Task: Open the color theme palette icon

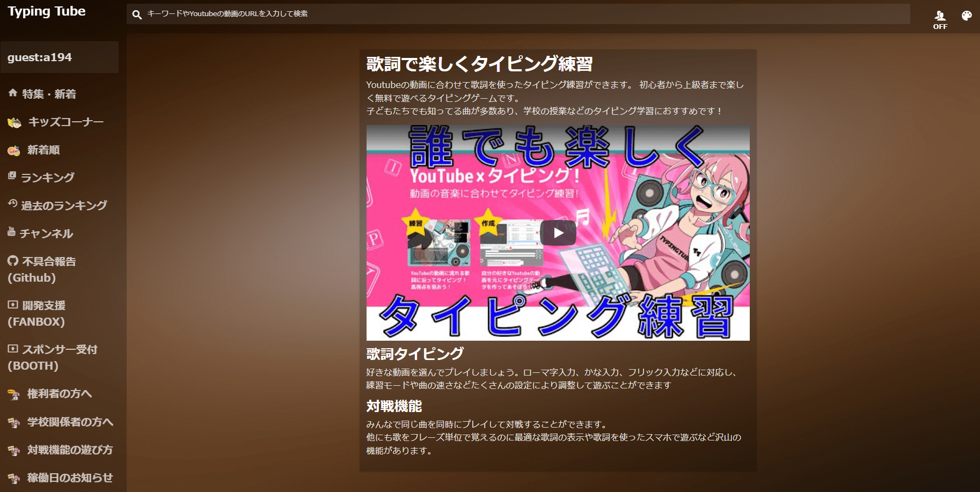Action: click(967, 16)
